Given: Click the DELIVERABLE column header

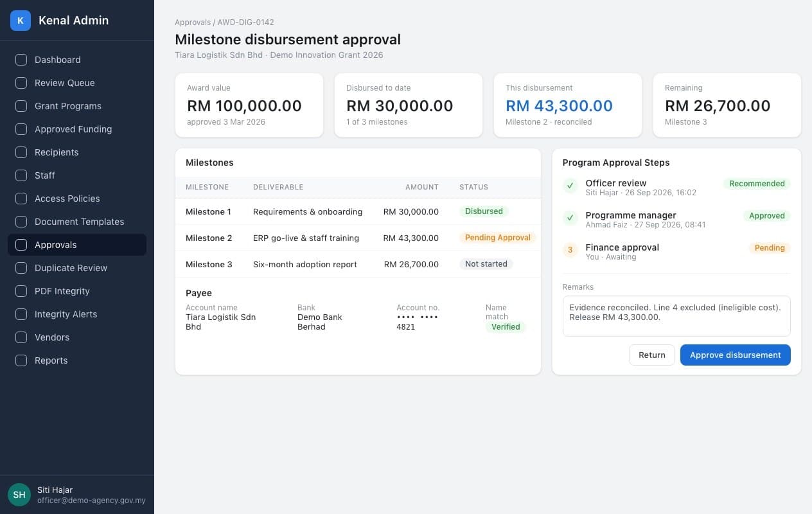Looking at the screenshot, I should 278,187.
